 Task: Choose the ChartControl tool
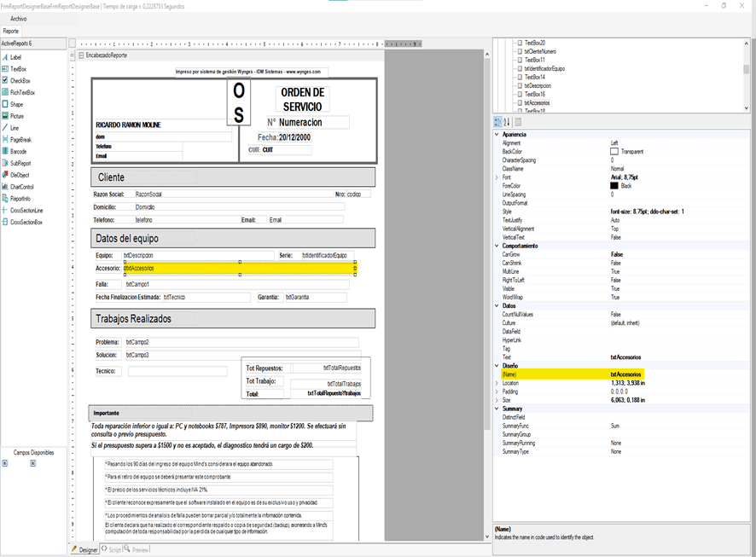[x=21, y=186]
